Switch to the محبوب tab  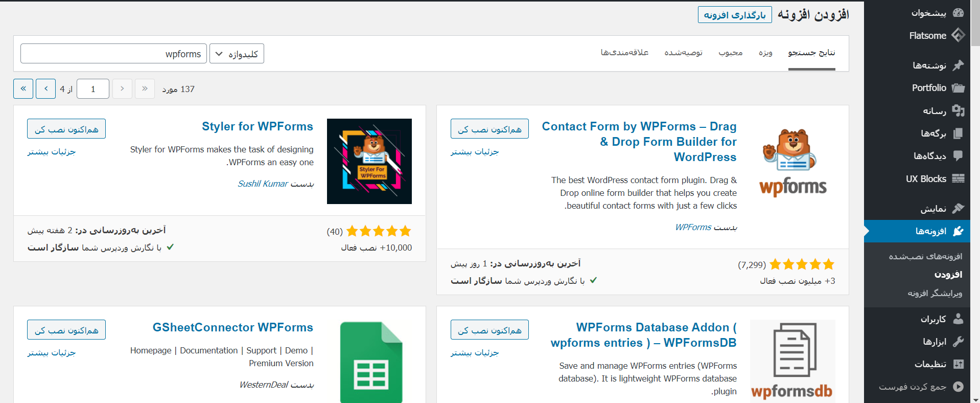(x=731, y=53)
